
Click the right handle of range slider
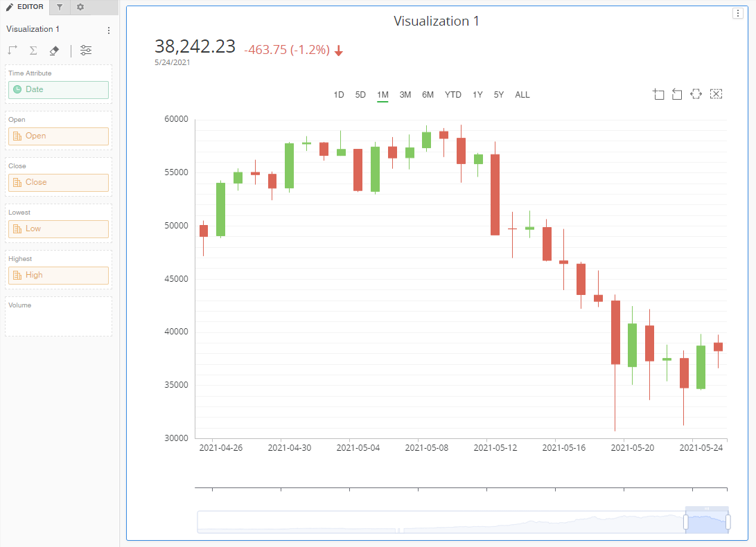point(728,521)
